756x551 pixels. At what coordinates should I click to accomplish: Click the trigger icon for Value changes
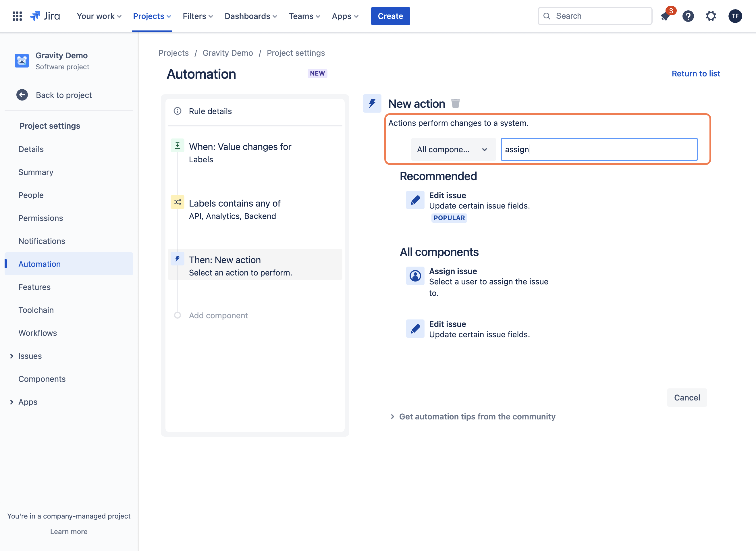pos(178,145)
